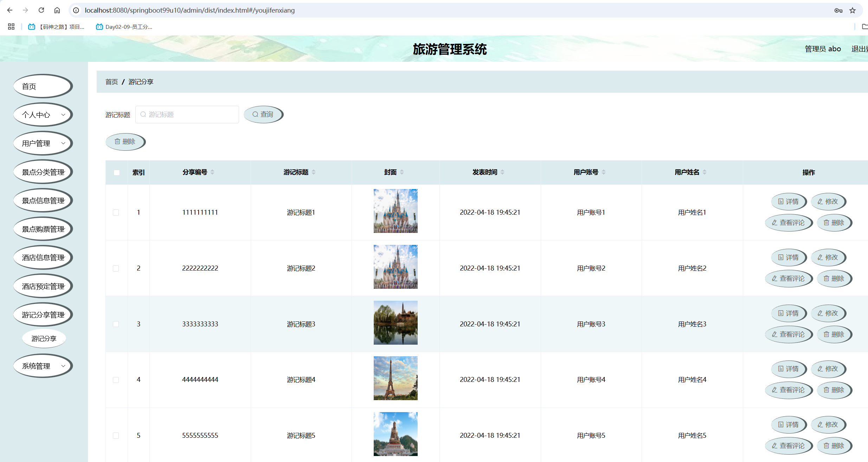The width and height of the screenshot is (868, 462).
Task: Select 游记分享 submenu item
Action: 44,338
